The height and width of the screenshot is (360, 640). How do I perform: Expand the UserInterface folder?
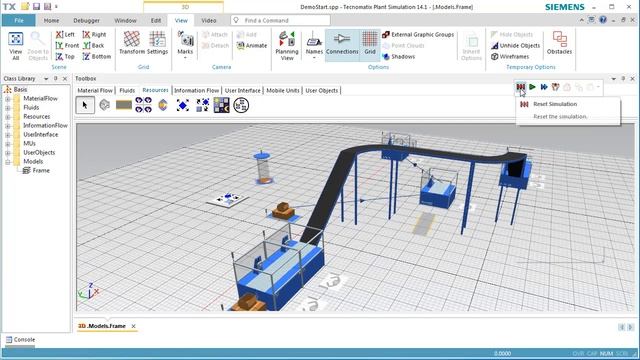[8, 135]
